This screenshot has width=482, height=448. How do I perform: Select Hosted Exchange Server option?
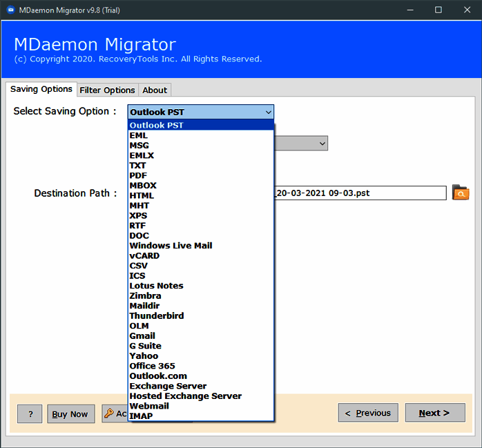click(x=185, y=396)
